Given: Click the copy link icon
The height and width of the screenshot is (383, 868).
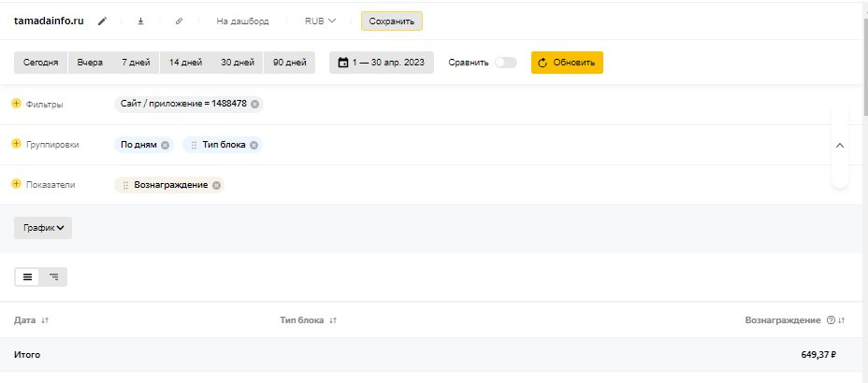Looking at the screenshot, I should pos(179,21).
